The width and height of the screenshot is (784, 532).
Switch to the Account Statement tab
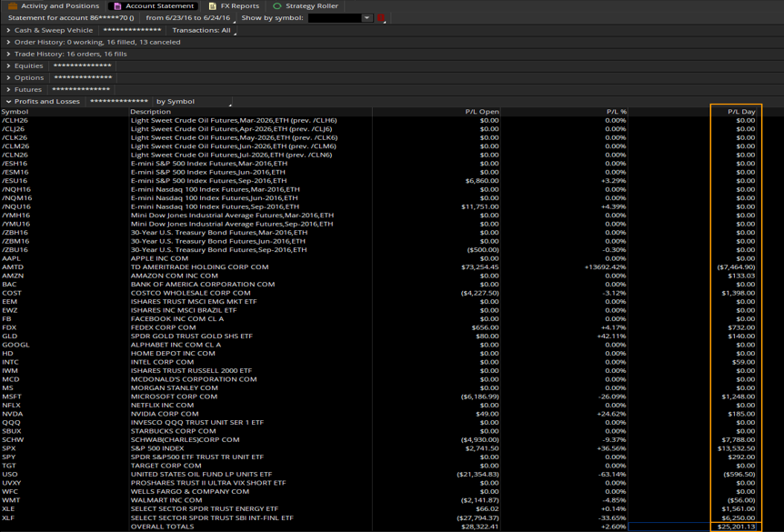coord(154,6)
